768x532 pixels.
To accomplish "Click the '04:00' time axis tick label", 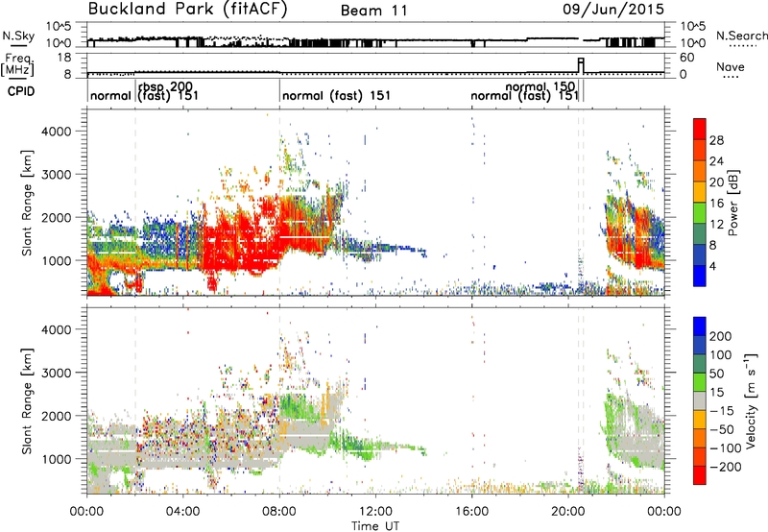I will (x=183, y=511).
